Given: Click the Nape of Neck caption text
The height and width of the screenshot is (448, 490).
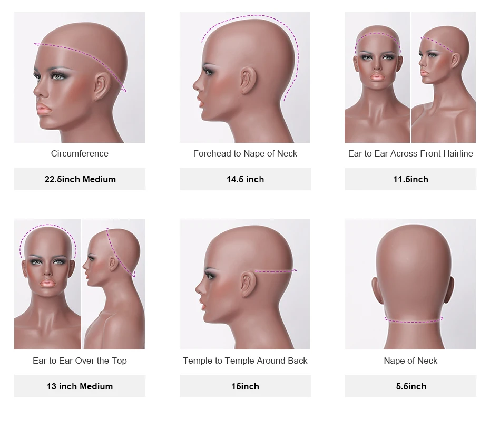Looking at the screenshot, I should [410, 361].
